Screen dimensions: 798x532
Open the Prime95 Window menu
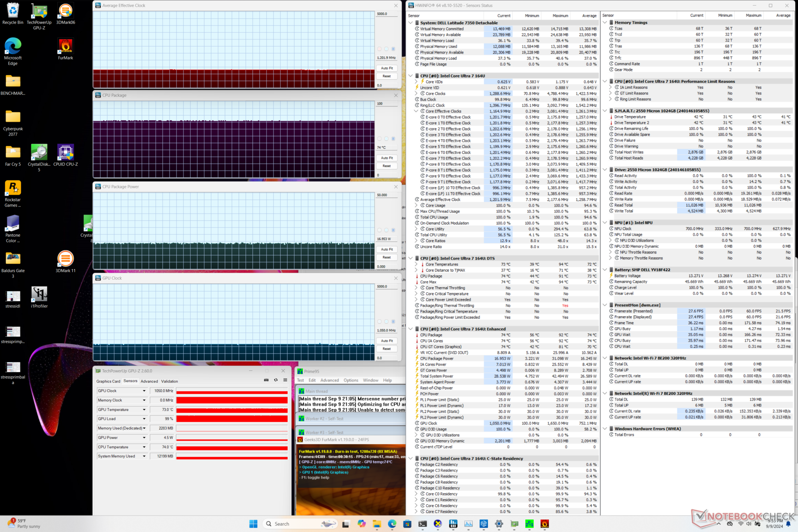371,380
